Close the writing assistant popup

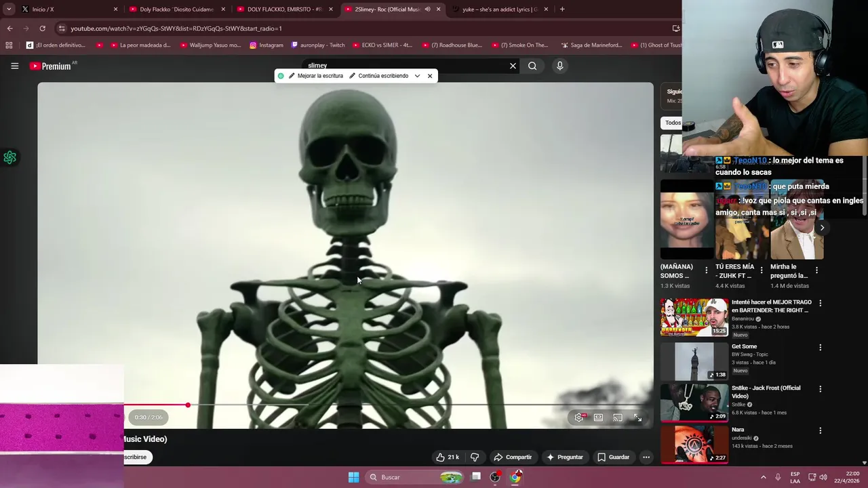tap(429, 76)
